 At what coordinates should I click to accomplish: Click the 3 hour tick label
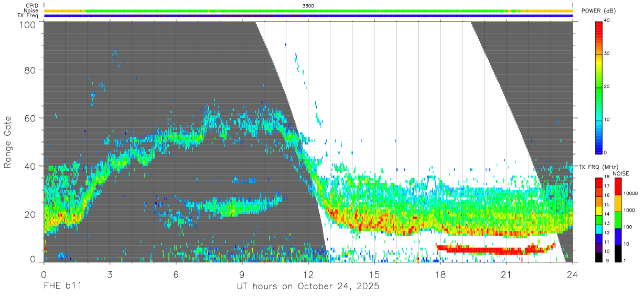coord(110,274)
